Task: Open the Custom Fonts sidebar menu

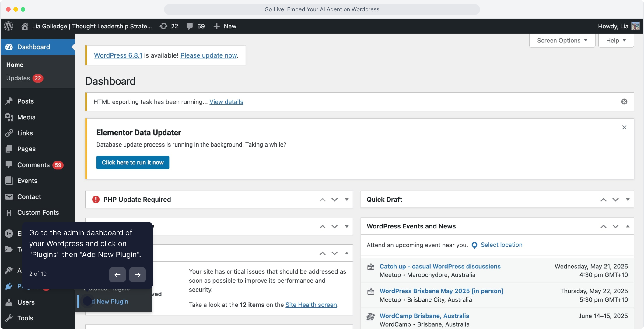Action: [38, 213]
